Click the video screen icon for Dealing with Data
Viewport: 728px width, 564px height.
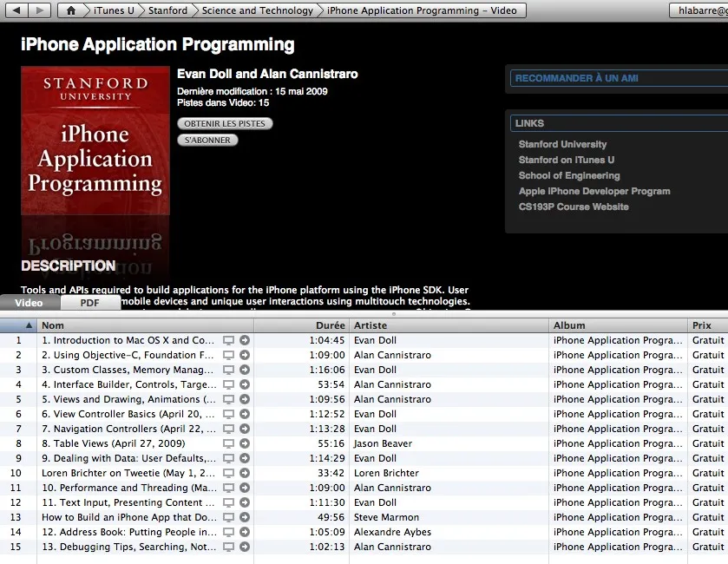tap(228, 458)
